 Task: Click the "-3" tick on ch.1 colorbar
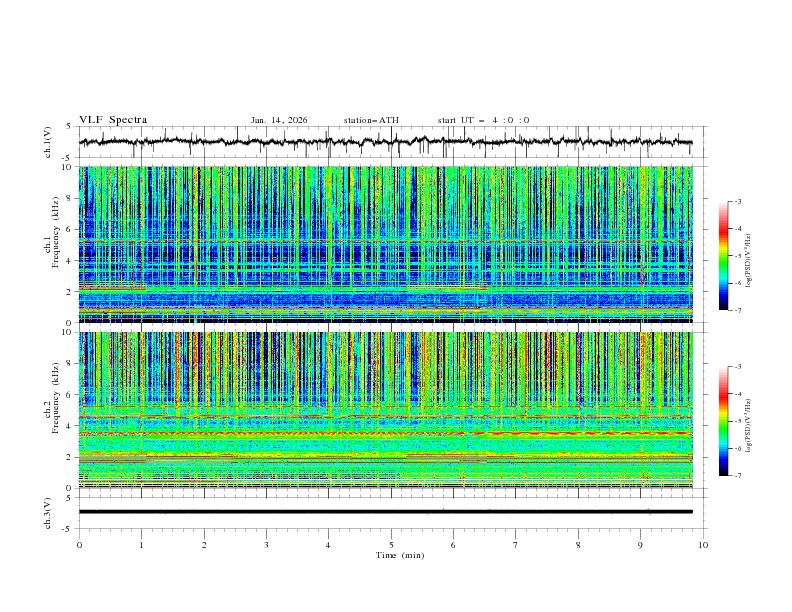click(x=738, y=201)
